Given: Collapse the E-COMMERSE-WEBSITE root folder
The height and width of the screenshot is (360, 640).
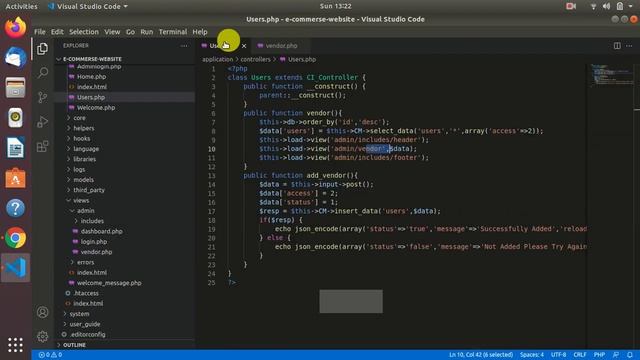Looking at the screenshot, I should click(x=92, y=59).
